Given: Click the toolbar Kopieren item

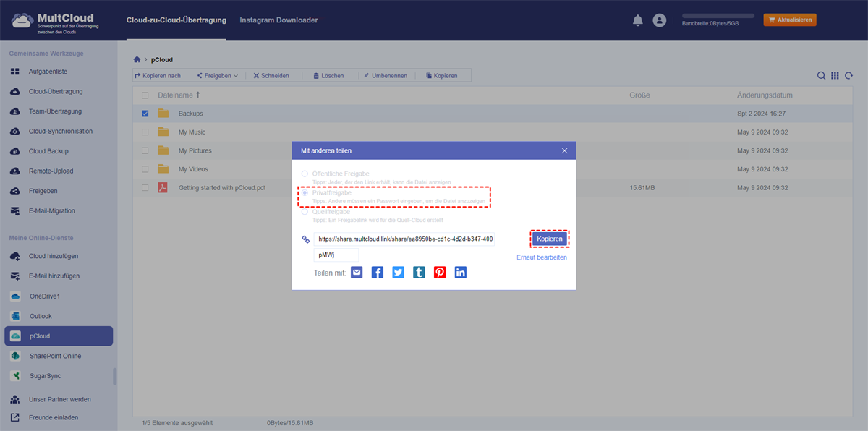Looking at the screenshot, I should click(x=441, y=75).
